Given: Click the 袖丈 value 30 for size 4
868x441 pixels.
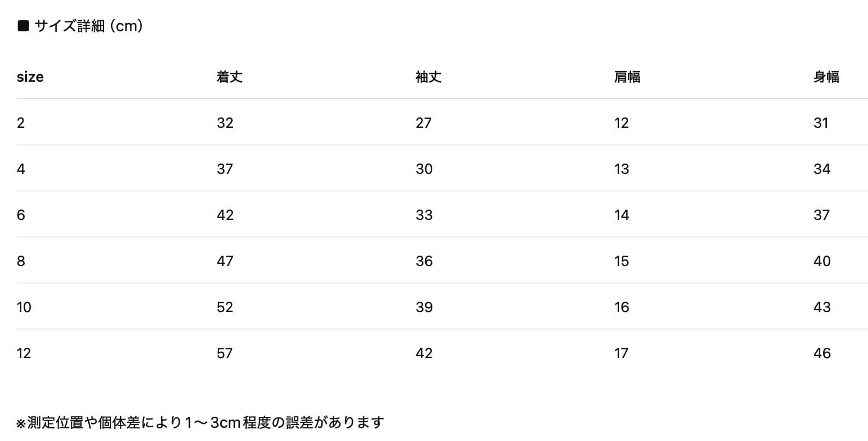Looking at the screenshot, I should [424, 169].
